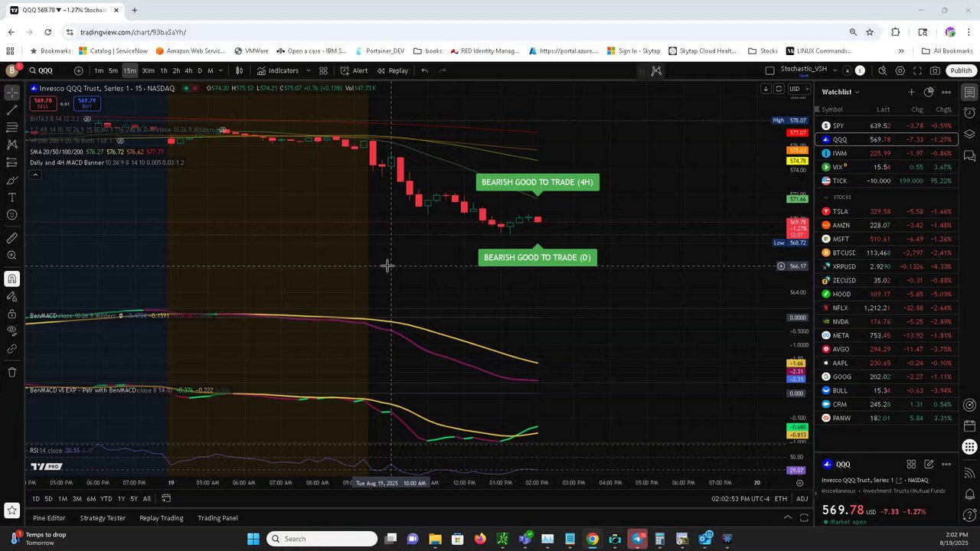Open the quick search icon in header
980x551 pixels.
point(882,70)
